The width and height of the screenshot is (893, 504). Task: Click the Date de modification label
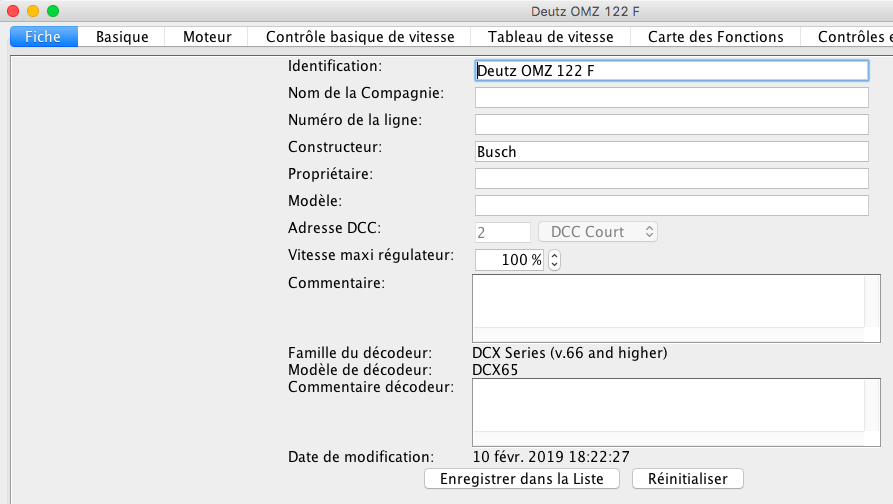coord(361,457)
